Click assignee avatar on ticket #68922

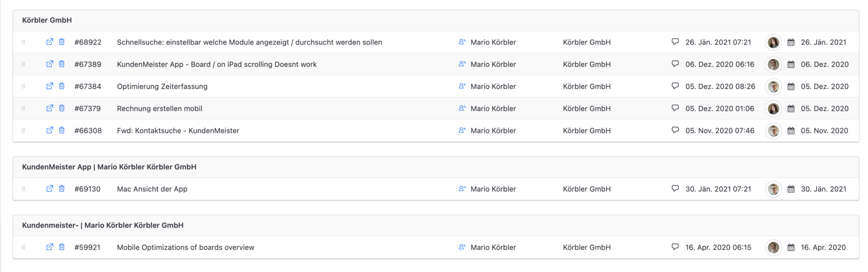tap(774, 42)
